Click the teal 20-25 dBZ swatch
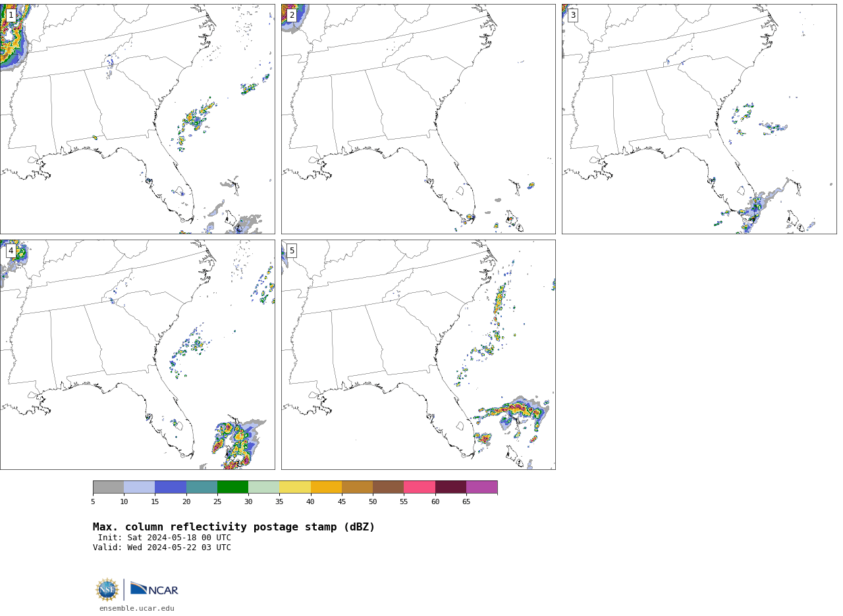Image resolution: width=843 pixels, height=616 pixels. coord(202,487)
